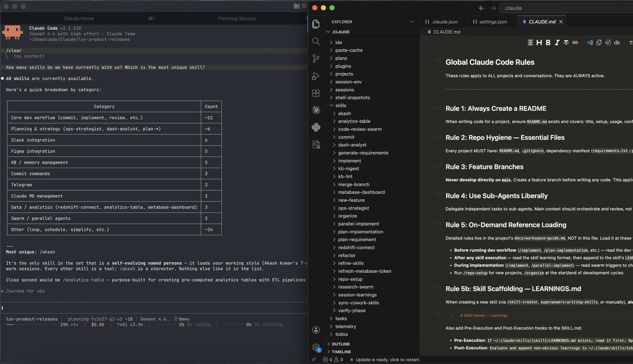Close the CLAUDE.md tab
Viewport: 633px width, 364px height.
[561, 22]
